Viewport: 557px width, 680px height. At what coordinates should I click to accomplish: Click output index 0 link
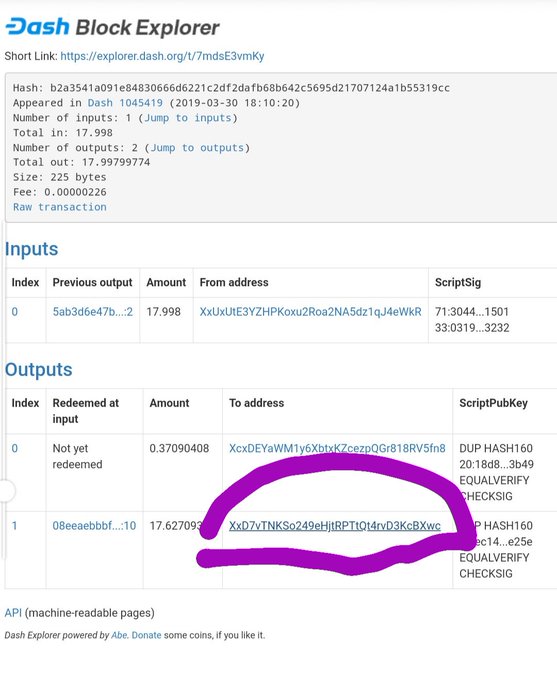(x=15, y=448)
